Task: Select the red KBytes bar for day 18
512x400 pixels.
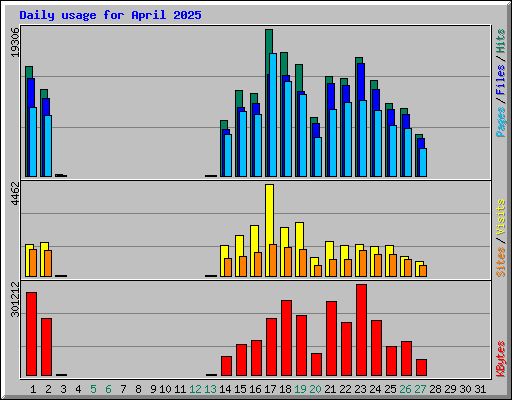Action: point(286,338)
